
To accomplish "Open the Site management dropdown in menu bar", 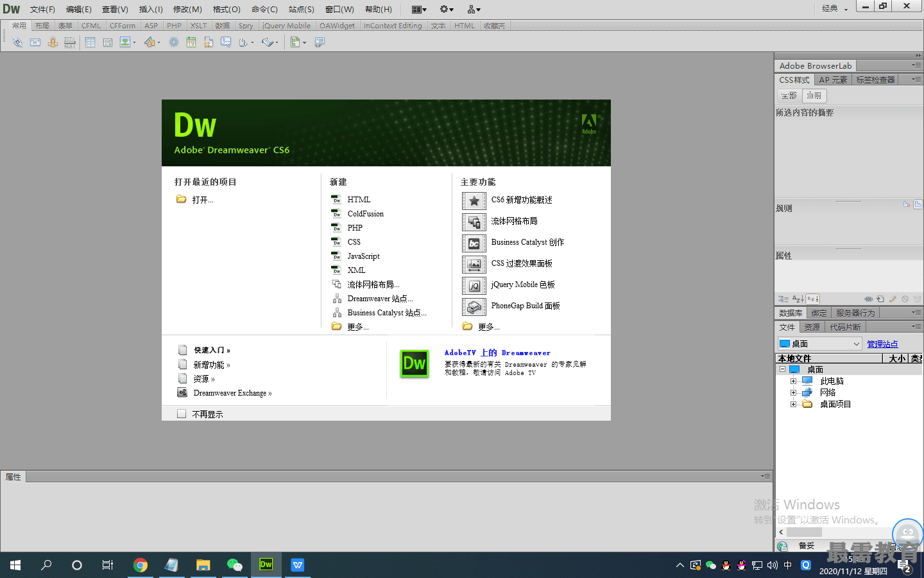I will pyautogui.click(x=474, y=9).
